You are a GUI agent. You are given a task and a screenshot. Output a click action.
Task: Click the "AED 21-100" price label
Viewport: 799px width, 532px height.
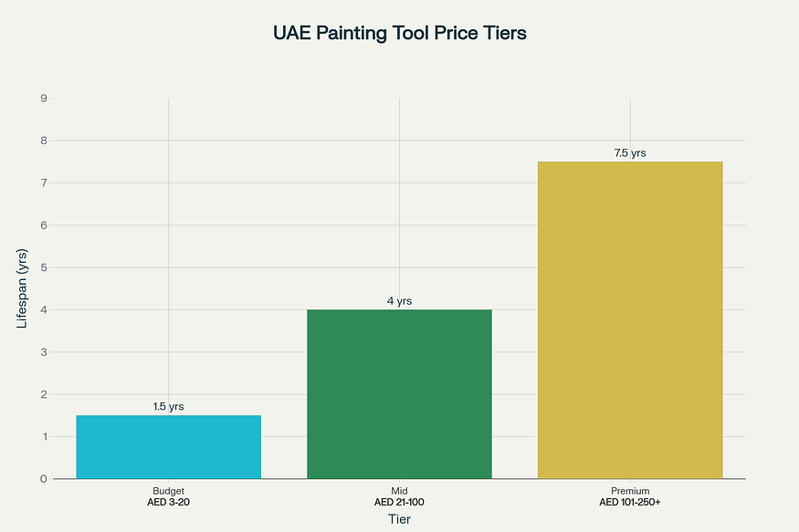click(399, 502)
